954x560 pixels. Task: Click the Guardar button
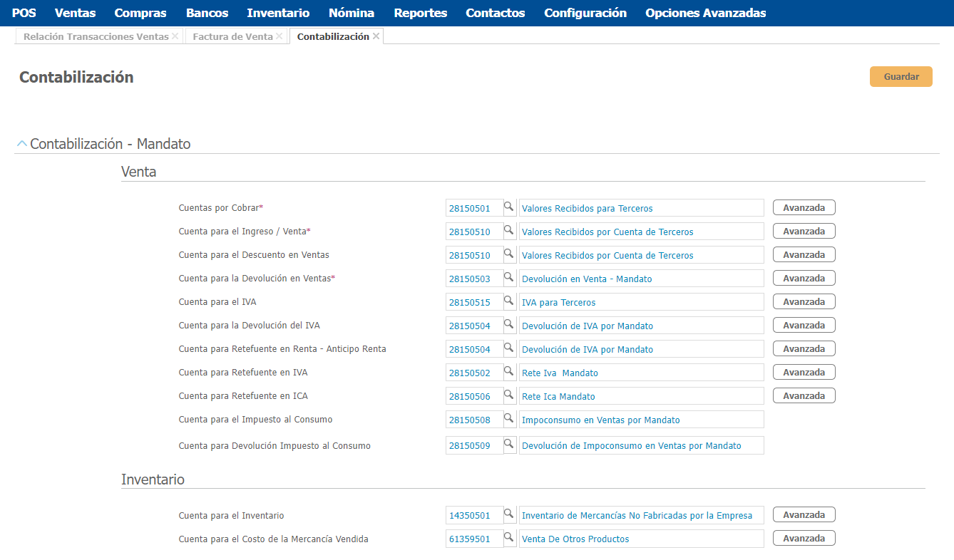coord(901,77)
